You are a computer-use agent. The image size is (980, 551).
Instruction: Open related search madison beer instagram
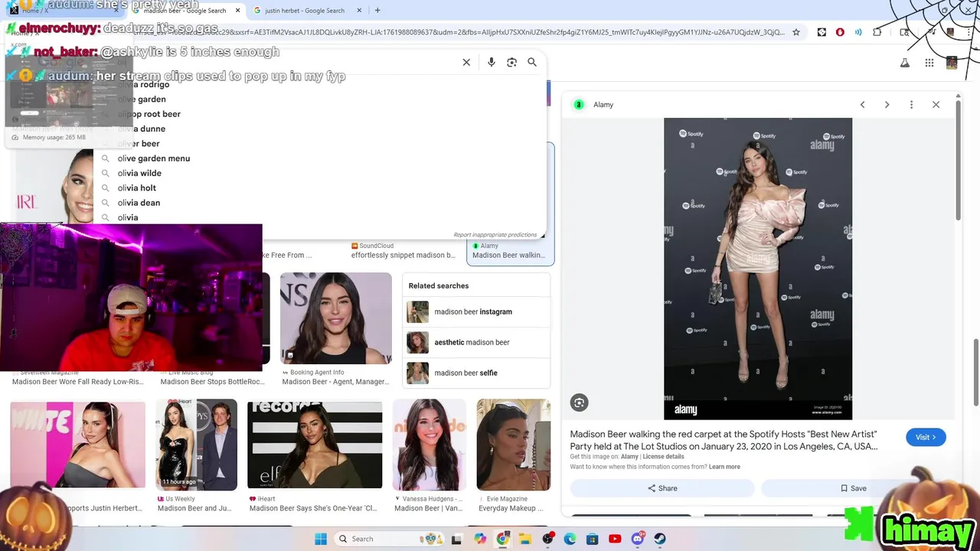tap(476, 311)
